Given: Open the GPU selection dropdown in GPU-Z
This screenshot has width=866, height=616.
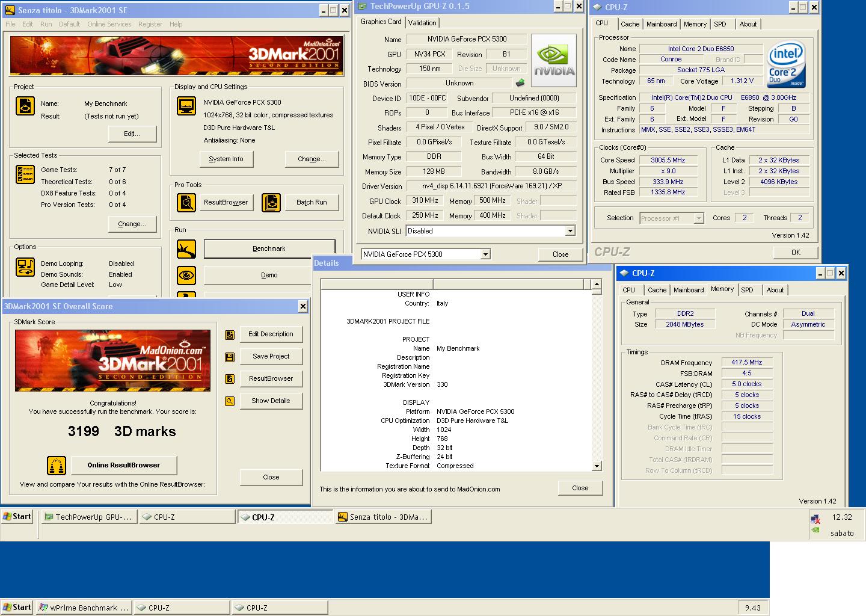Looking at the screenshot, I should (x=485, y=254).
